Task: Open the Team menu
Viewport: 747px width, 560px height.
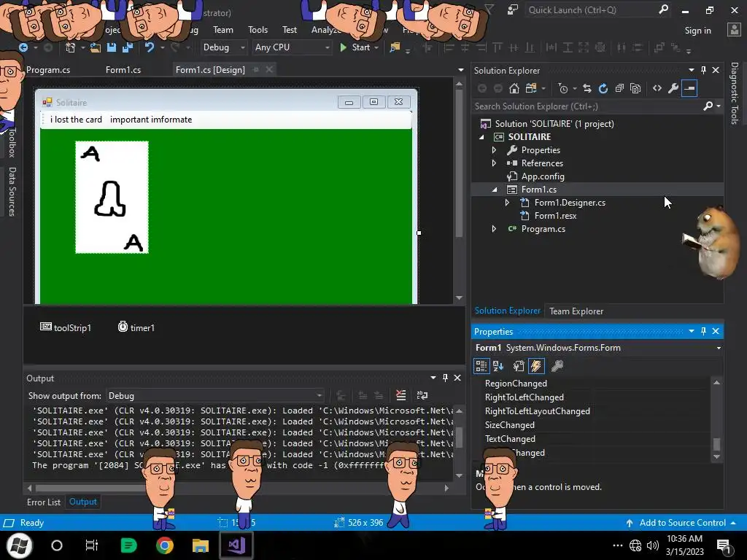Action: click(x=223, y=29)
